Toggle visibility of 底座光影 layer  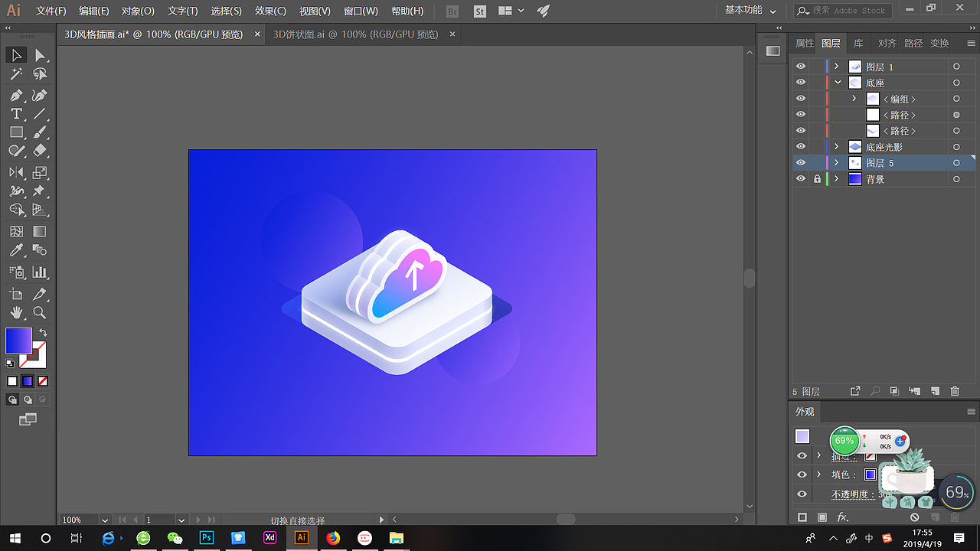801,147
